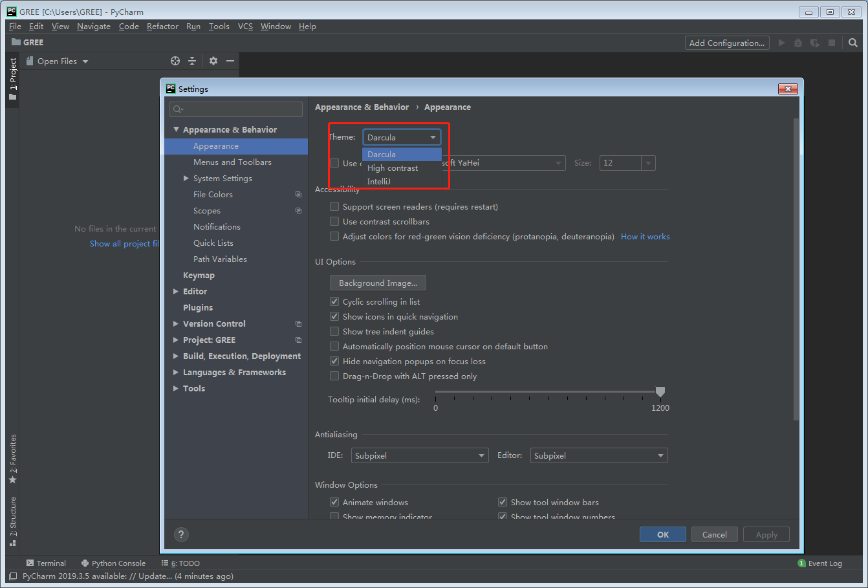This screenshot has height=588, width=868.
Task: Click the help question mark icon
Action: click(181, 534)
